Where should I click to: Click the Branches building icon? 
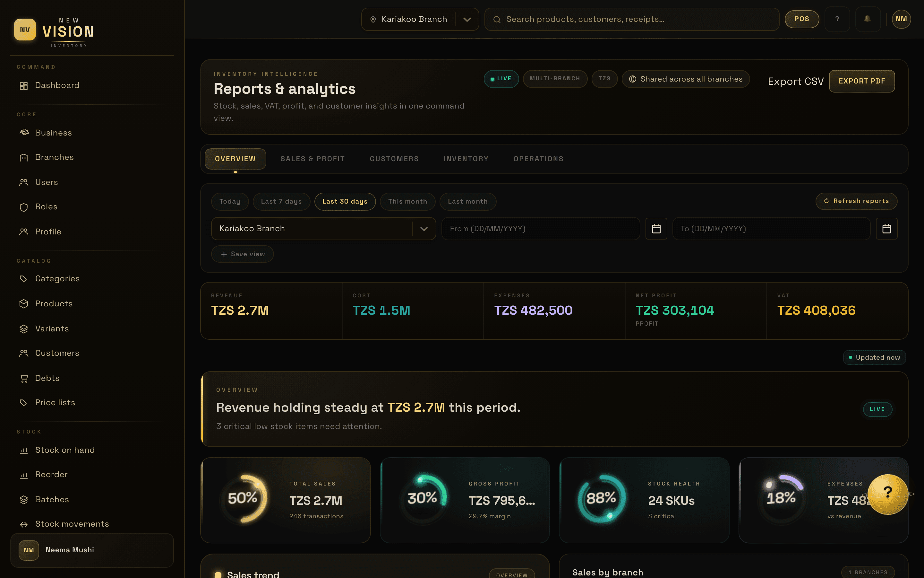24,157
